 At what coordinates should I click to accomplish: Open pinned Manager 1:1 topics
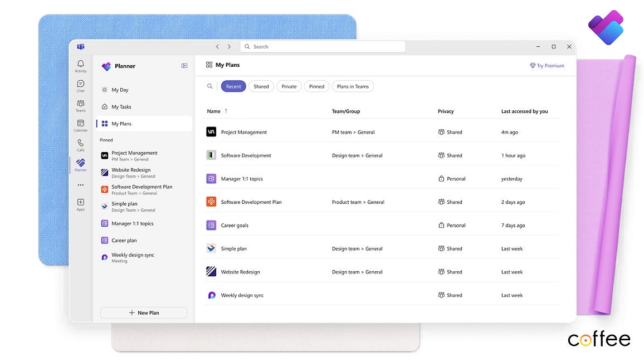coord(144,224)
